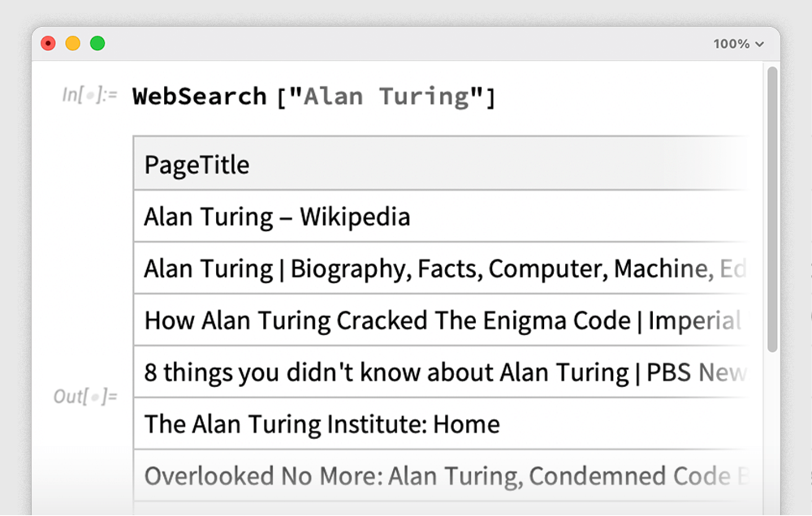This screenshot has height=516, width=812.
Task: Click the closing bracket of WebSearch input
Action: click(490, 97)
